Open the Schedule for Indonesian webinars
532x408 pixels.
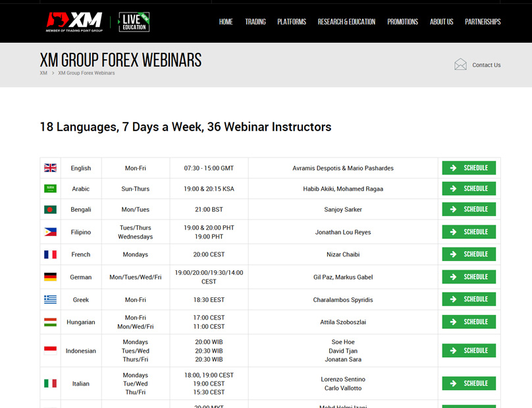469,350
